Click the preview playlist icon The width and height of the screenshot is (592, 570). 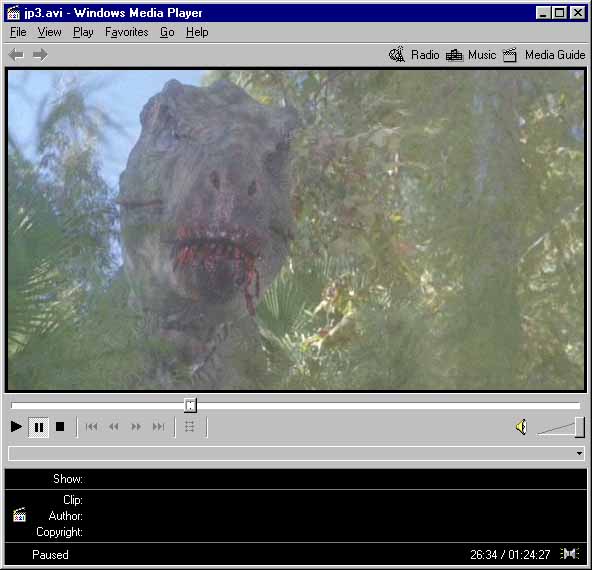pyautogui.click(x=190, y=427)
